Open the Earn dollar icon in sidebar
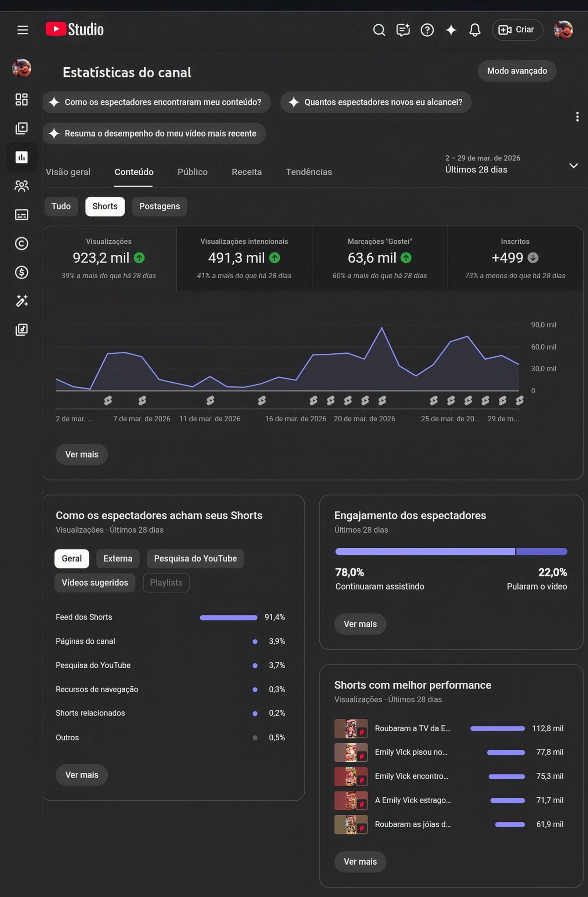 (21, 272)
